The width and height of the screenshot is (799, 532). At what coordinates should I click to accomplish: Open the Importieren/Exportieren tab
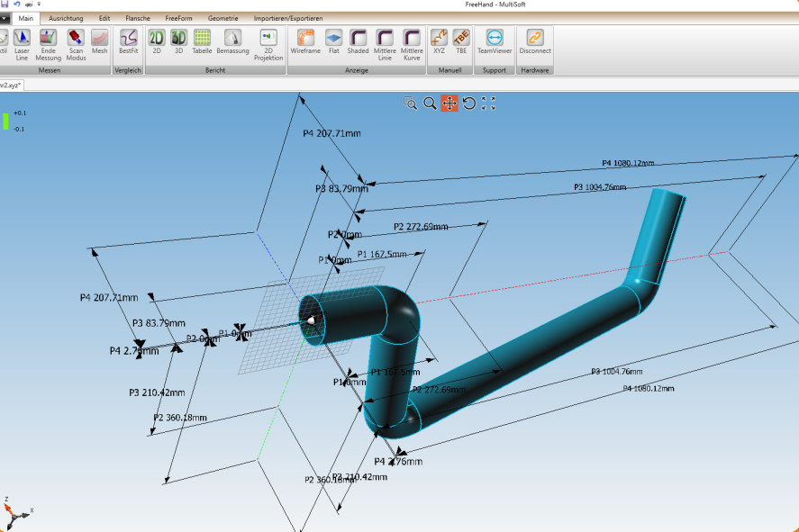290,18
